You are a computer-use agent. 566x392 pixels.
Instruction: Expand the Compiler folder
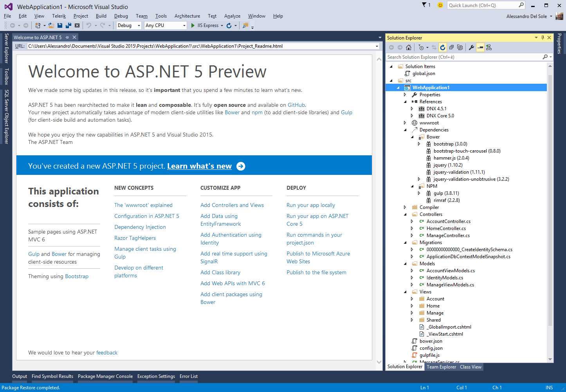click(405, 207)
